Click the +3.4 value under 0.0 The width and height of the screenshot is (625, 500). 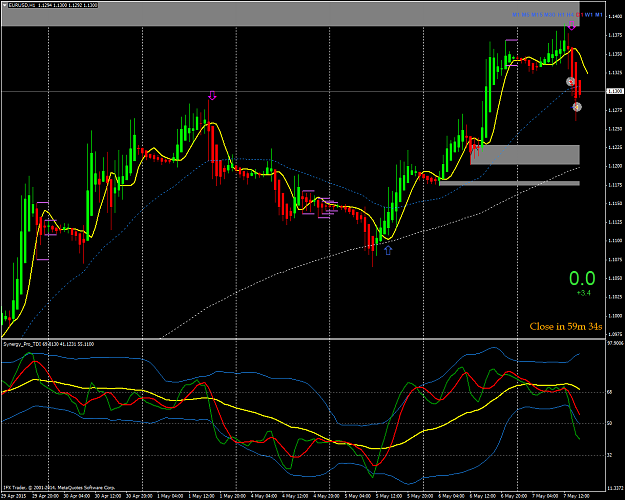[x=584, y=293]
